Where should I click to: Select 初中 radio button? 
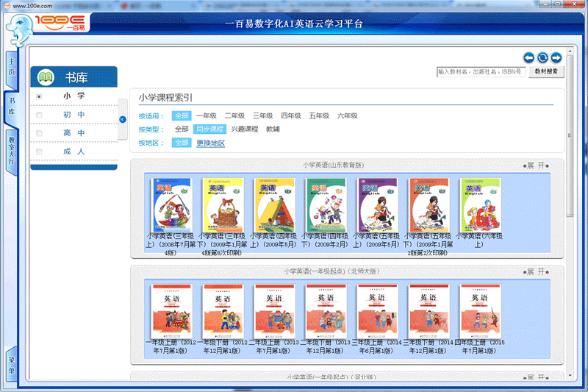pyautogui.click(x=39, y=115)
